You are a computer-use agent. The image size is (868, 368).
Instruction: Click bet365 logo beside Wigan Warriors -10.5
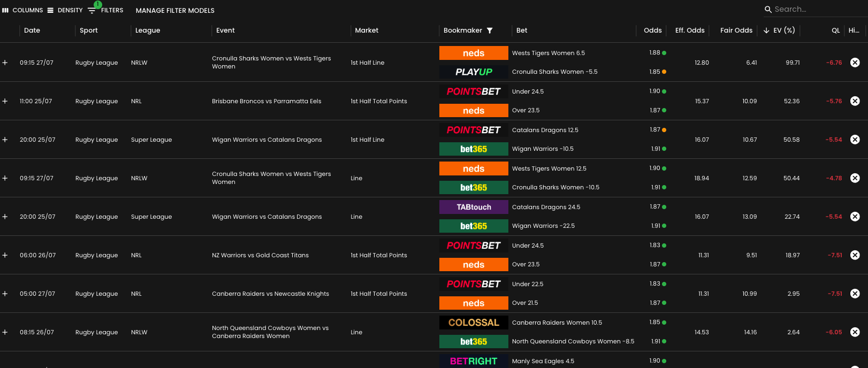tap(474, 149)
